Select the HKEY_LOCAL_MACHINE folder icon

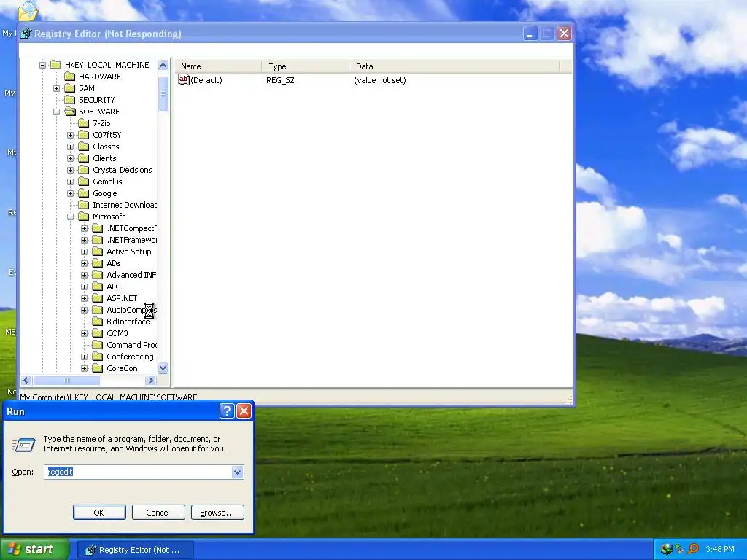[x=55, y=65]
